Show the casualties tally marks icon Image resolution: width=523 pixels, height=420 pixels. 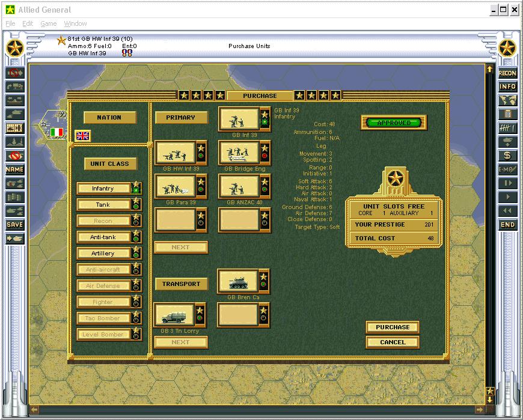[x=507, y=128]
